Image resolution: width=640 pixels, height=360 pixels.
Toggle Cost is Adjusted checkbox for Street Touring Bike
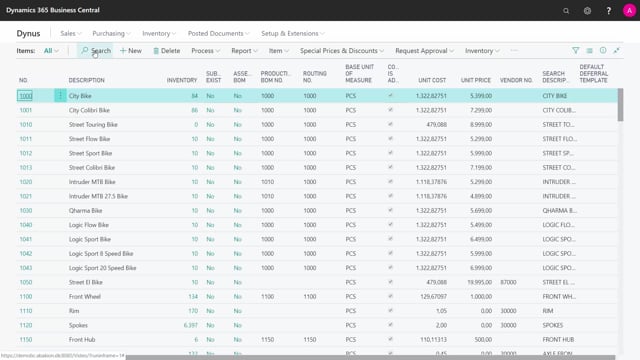point(391,124)
